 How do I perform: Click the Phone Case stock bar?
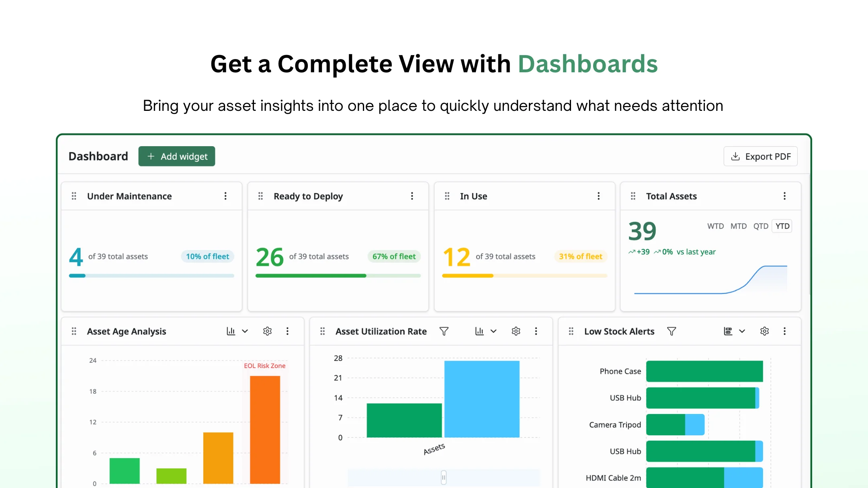[x=704, y=371]
